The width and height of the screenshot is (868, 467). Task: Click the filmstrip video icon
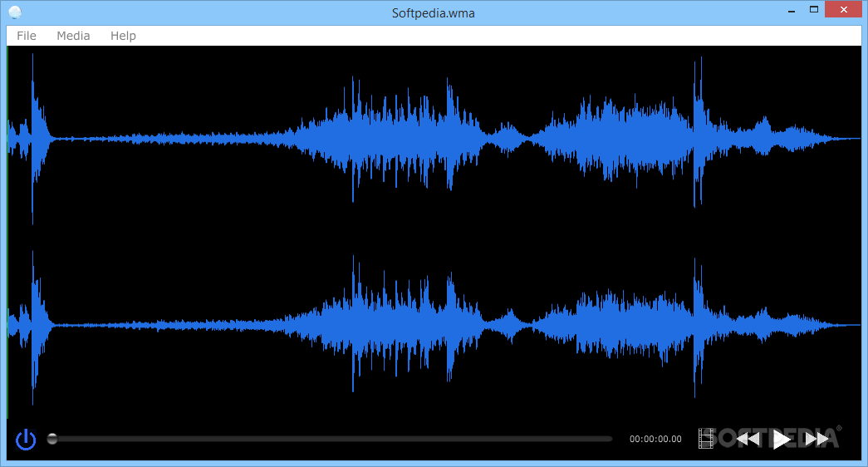705,439
